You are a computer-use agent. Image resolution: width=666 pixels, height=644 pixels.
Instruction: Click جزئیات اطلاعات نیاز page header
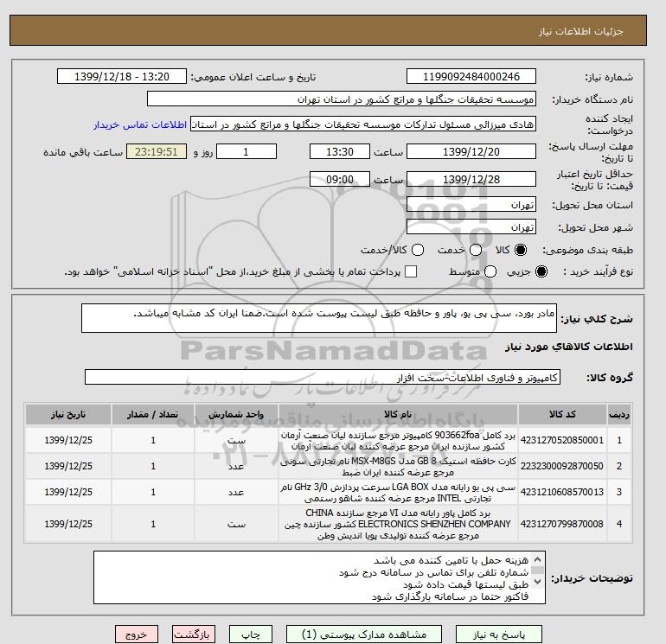coord(580,31)
